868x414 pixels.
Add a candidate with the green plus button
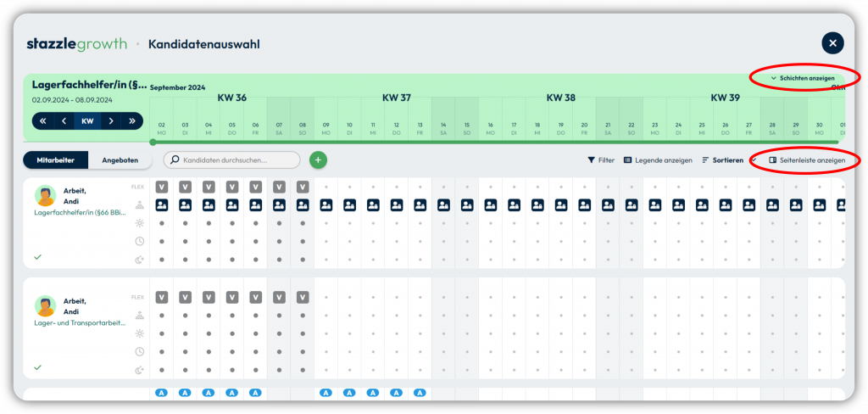(x=318, y=159)
